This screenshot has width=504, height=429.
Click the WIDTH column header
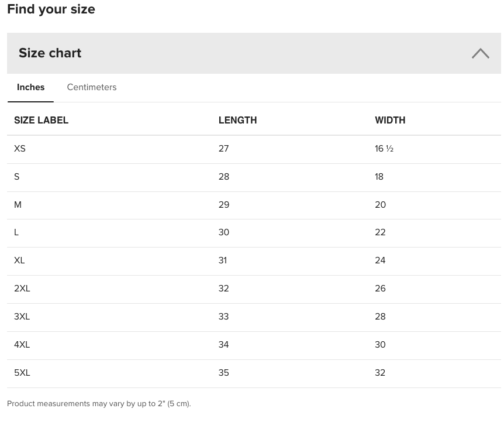coord(390,121)
